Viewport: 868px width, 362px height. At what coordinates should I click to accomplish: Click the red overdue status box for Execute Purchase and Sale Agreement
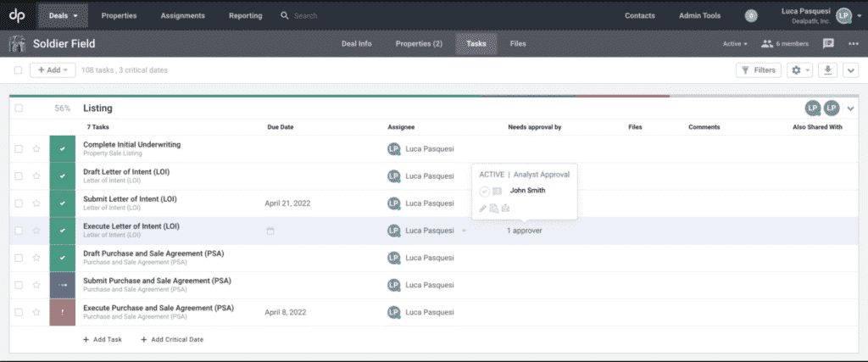coord(63,312)
